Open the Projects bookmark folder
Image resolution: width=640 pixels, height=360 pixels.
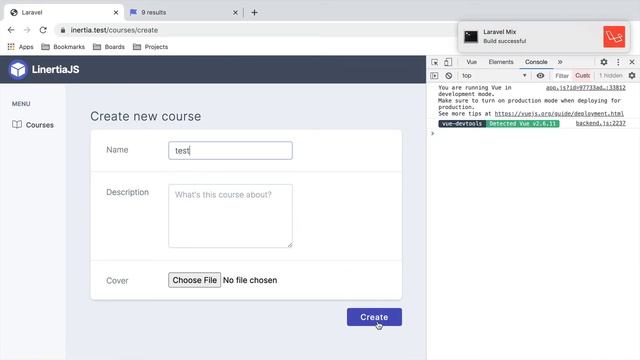click(x=151, y=47)
